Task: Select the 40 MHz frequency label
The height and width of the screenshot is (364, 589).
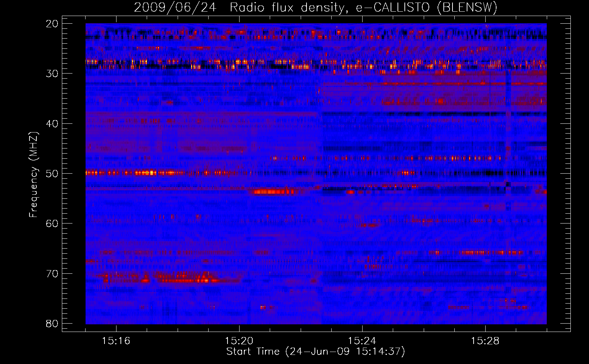Action: point(52,124)
